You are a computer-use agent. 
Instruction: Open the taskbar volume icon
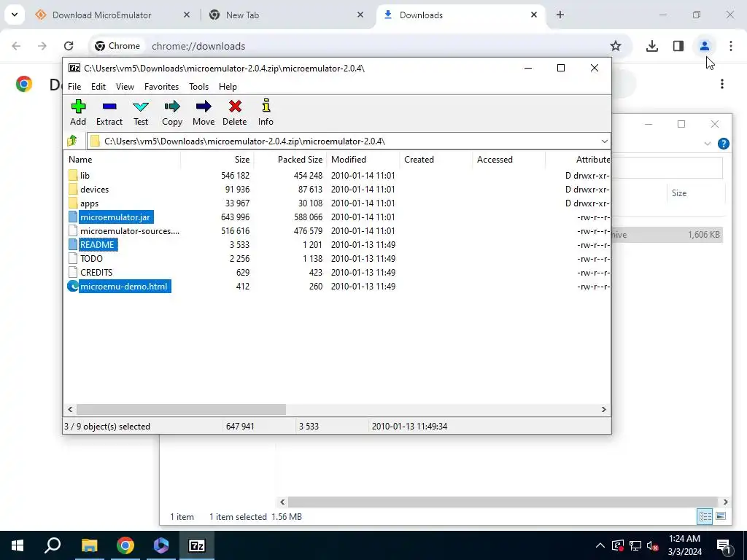click(653, 545)
